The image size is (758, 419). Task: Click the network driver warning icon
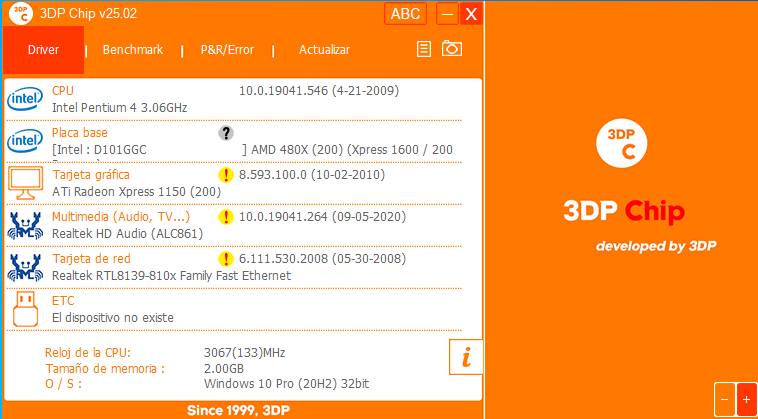(226, 259)
